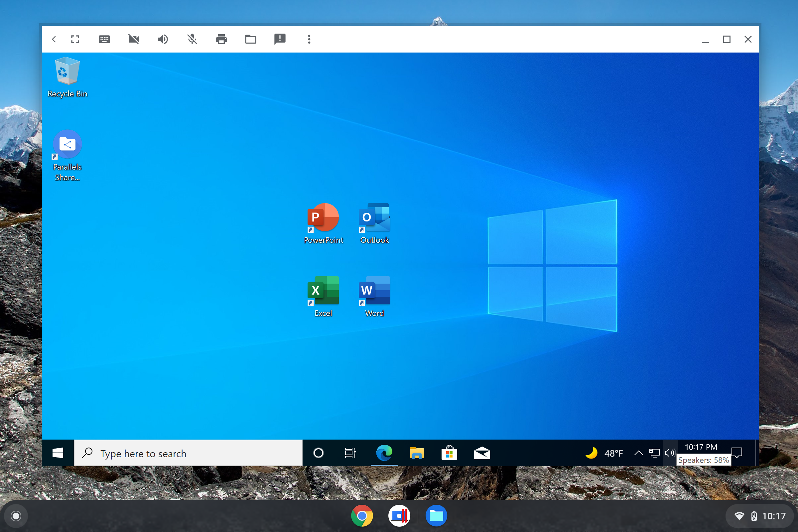This screenshot has height=532, width=798.
Task: Open Microsoft Edge from Windows taskbar
Action: [384, 453]
